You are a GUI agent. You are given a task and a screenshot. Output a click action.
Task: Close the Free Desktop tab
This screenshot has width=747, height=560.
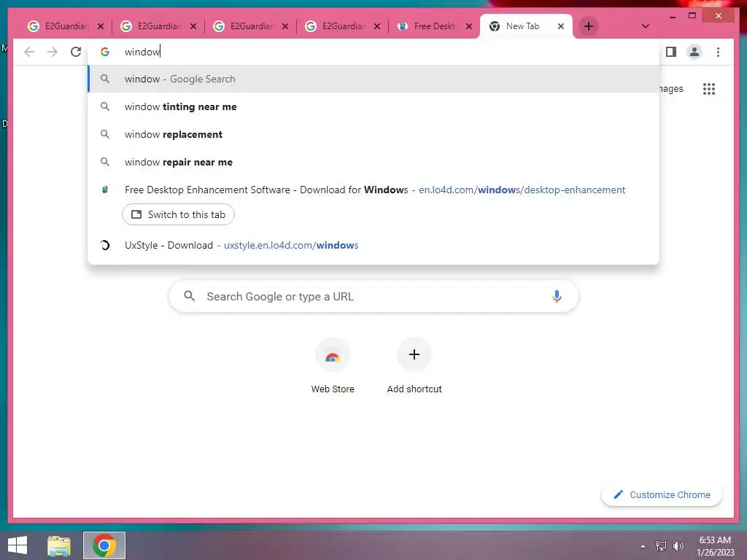coord(469,26)
